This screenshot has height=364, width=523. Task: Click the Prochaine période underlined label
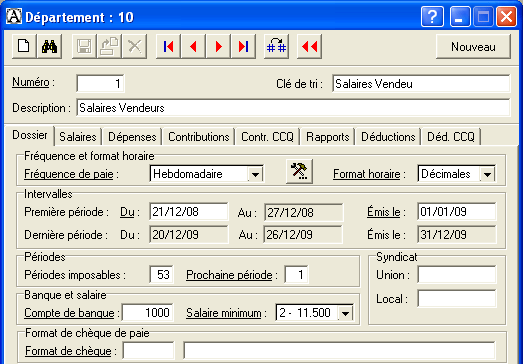(x=229, y=275)
